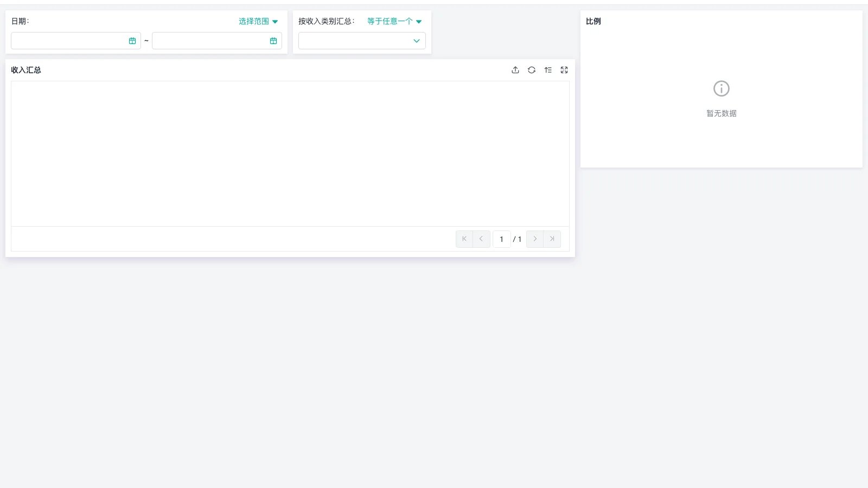This screenshot has width=868, height=488.
Task: Go to last page of table
Action: tap(552, 239)
